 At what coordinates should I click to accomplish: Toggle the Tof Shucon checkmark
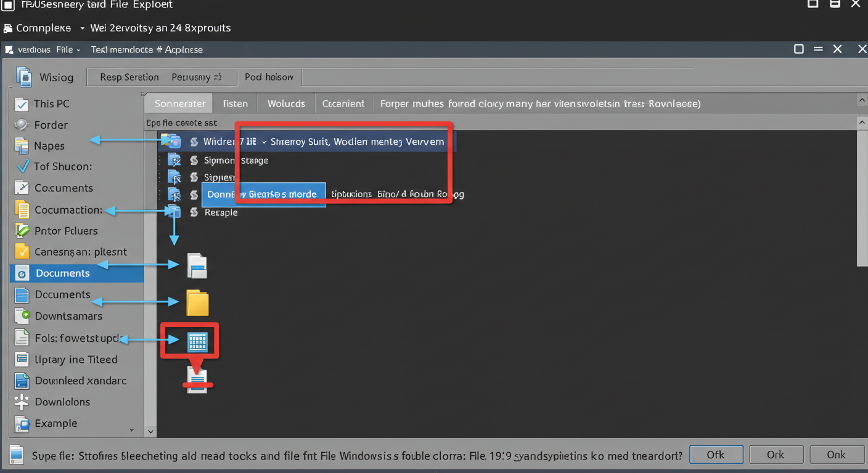coord(23,166)
